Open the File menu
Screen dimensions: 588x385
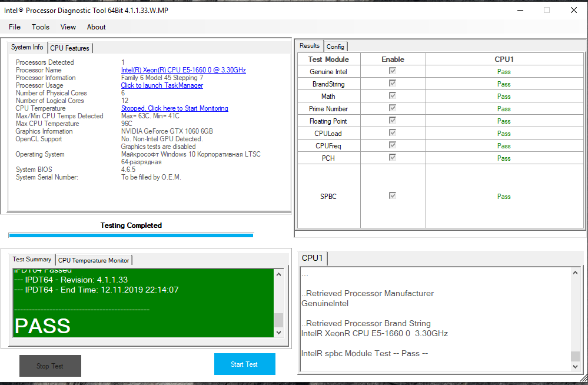point(15,27)
